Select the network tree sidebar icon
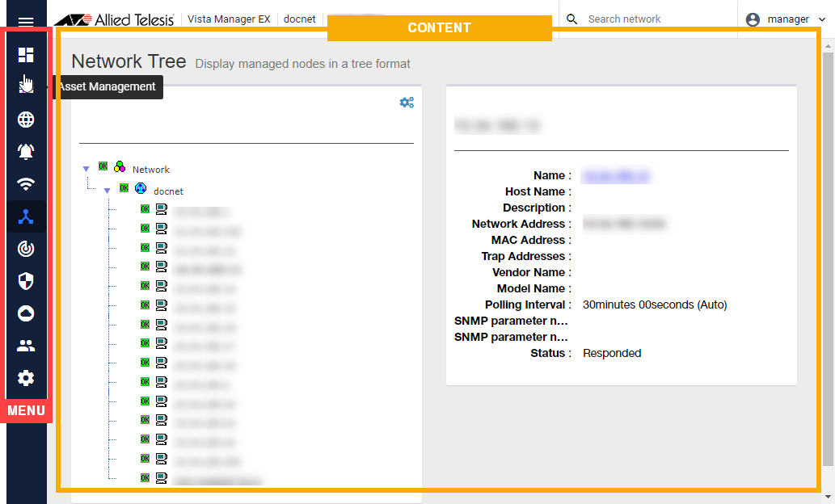 point(26,216)
